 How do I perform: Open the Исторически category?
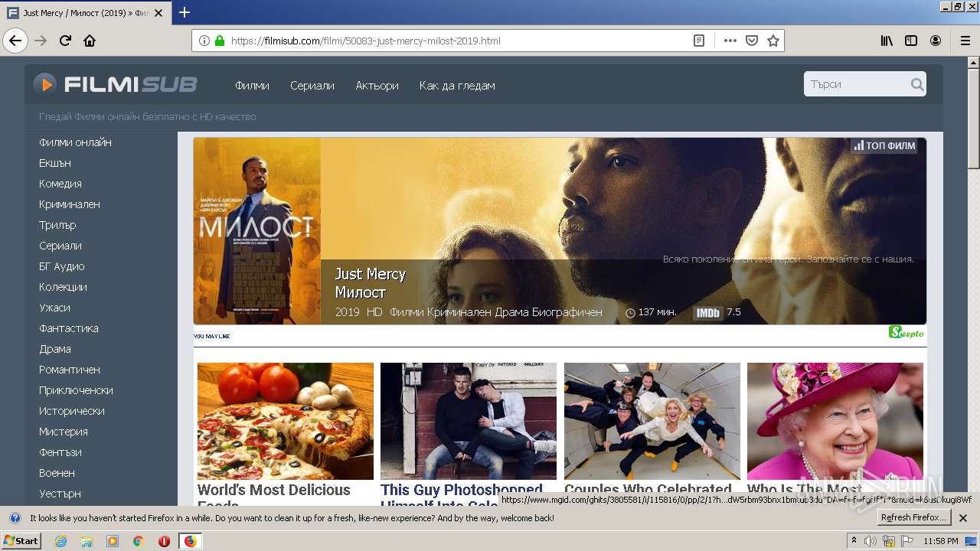[71, 411]
